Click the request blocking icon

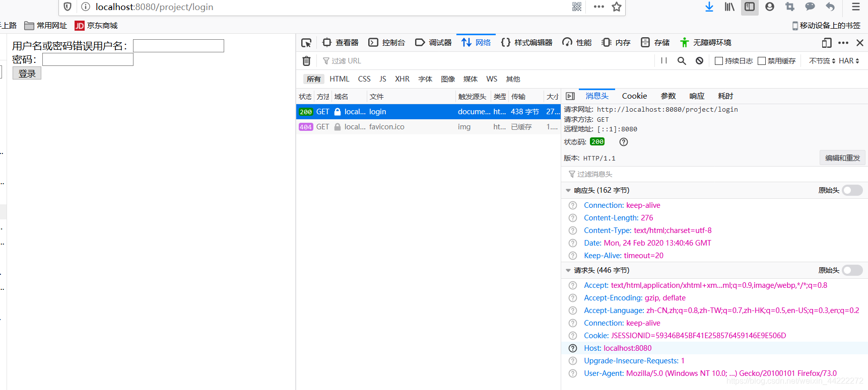(699, 61)
